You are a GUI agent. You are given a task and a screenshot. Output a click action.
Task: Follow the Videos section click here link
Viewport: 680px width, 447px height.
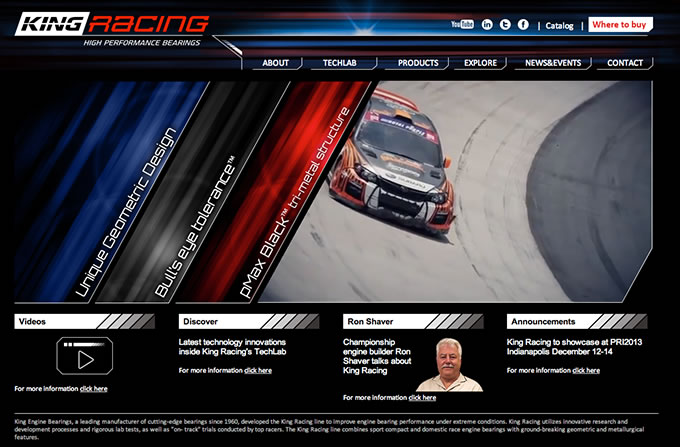pos(94,389)
